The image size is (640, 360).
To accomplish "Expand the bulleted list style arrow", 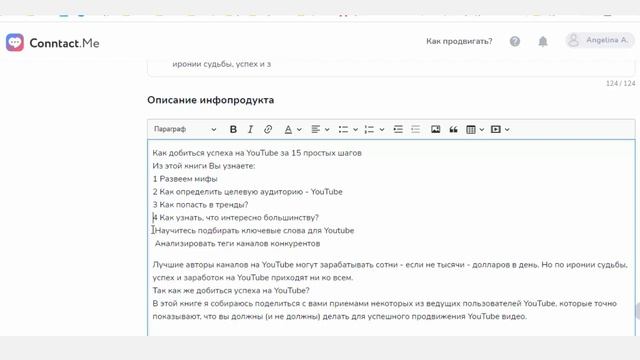I will pyautogui.click(x=355, y=130).
